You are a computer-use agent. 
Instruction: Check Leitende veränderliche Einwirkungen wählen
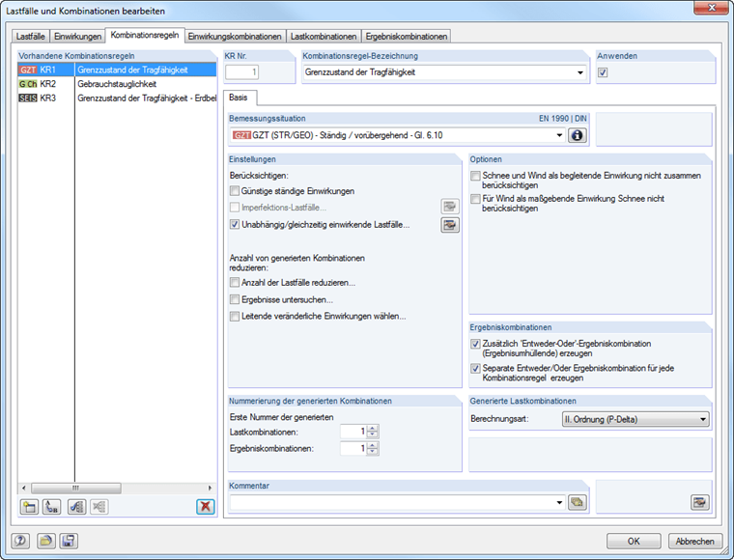tap(235, 317)
